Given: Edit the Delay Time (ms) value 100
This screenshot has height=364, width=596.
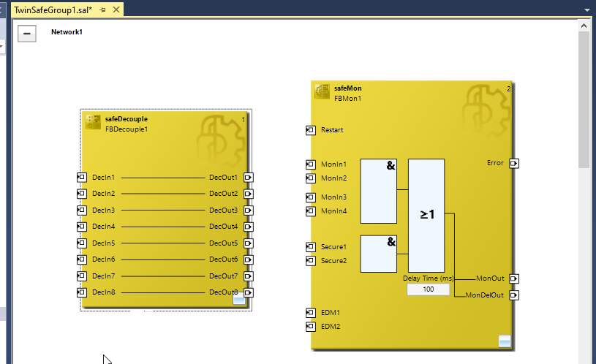Looking at the screenshot, I should (x=429, y=289).
